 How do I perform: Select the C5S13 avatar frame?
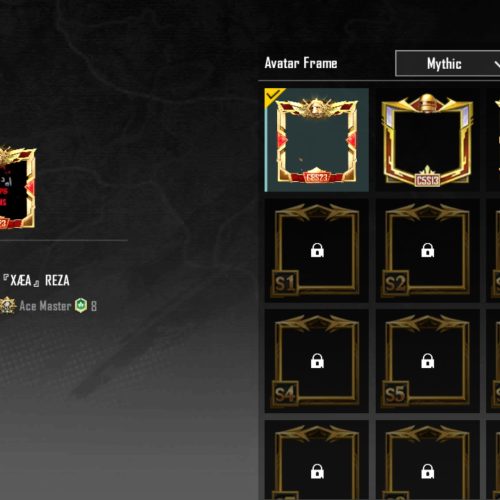(x=427, y=140)
